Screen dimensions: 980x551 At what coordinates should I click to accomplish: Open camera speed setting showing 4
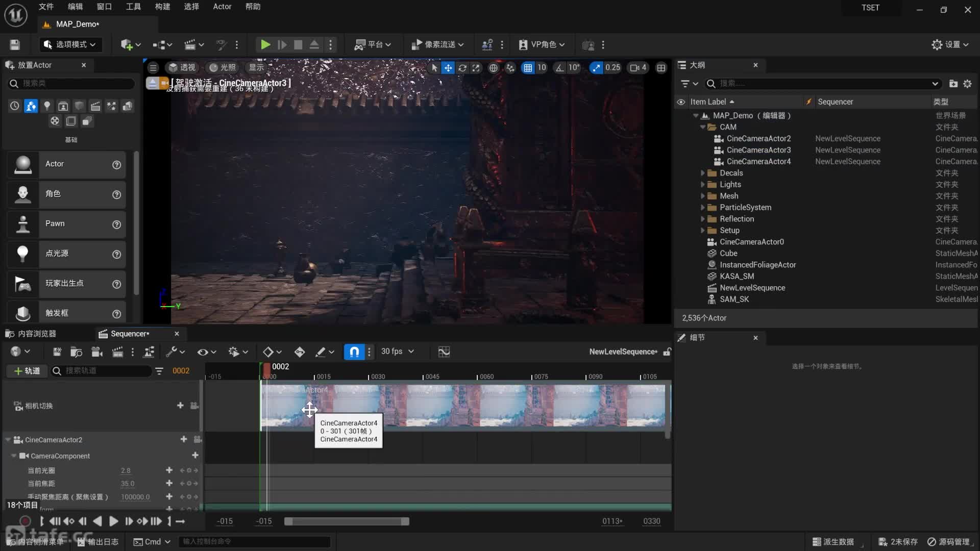point(638,68)
